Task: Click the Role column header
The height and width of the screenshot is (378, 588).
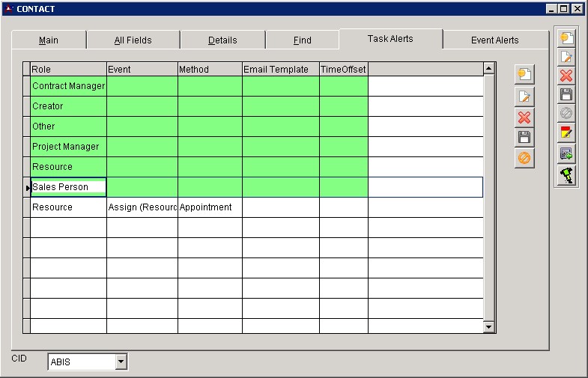Action: (68, 70)
